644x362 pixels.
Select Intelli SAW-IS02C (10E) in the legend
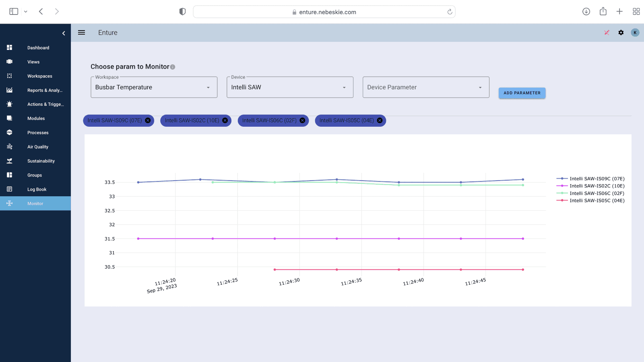click(596, 186)
